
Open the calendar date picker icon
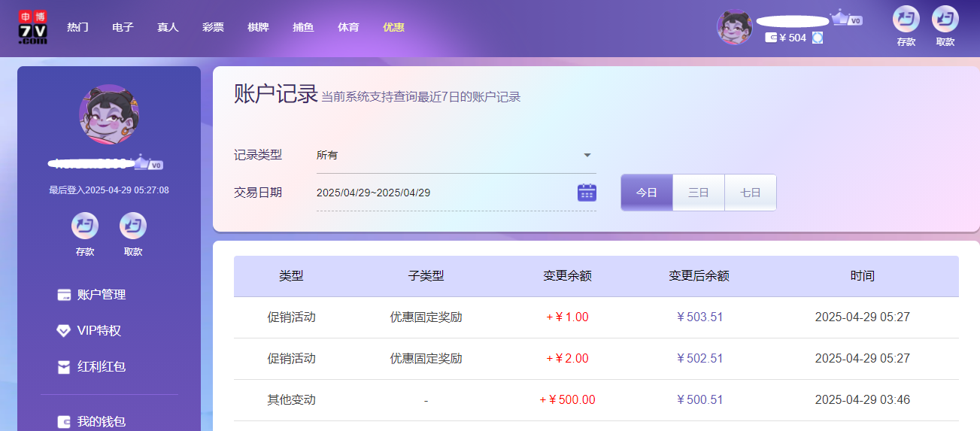(587, 193)
